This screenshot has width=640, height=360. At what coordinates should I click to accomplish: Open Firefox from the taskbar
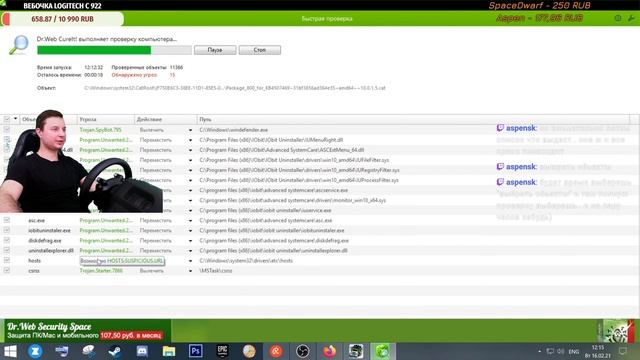click(x=329, y=351)
